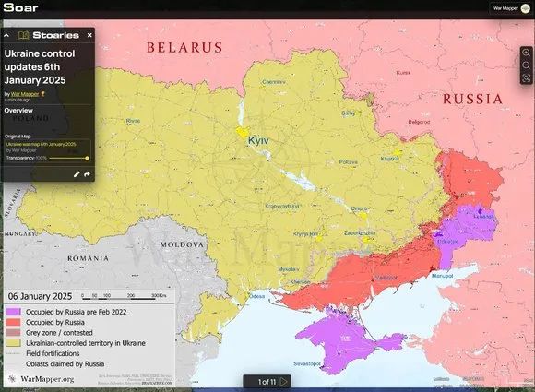
Task: Click the Stoaries book icon
Action: point(23,35)
